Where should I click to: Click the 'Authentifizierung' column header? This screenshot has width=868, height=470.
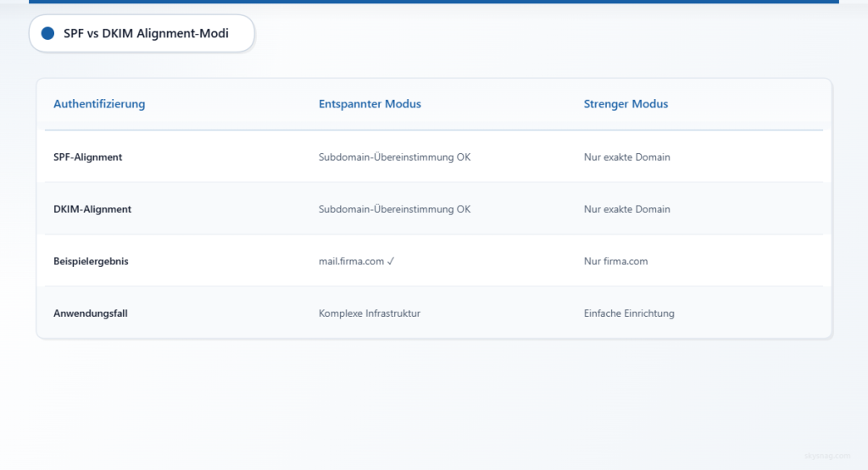99,104
